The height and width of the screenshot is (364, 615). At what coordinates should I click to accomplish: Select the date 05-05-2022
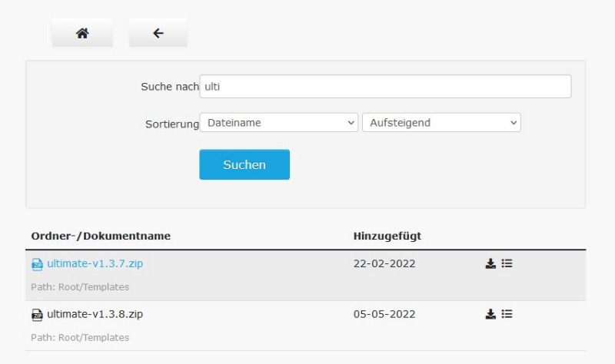pyautogui.click(x=384, y=314)
